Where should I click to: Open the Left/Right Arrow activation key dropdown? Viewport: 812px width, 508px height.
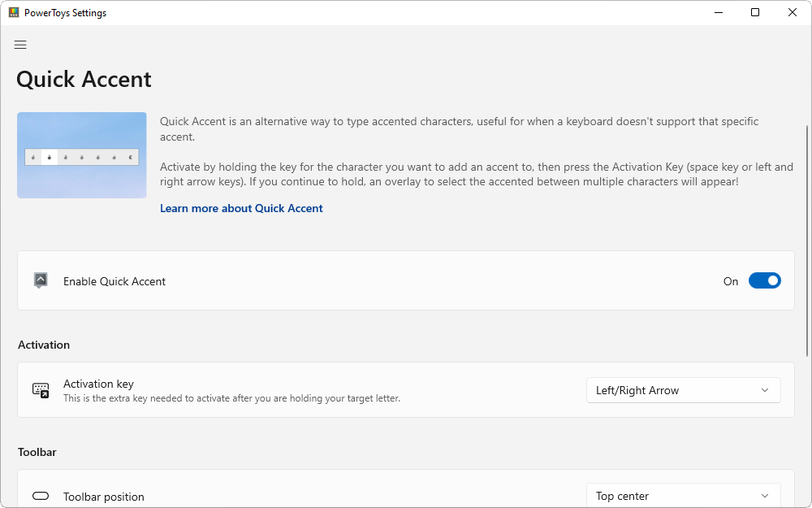683,390
